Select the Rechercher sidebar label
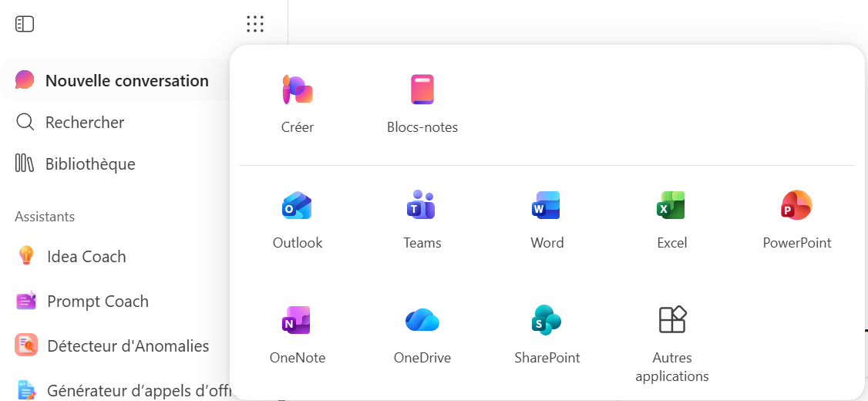 coord(85,123)
